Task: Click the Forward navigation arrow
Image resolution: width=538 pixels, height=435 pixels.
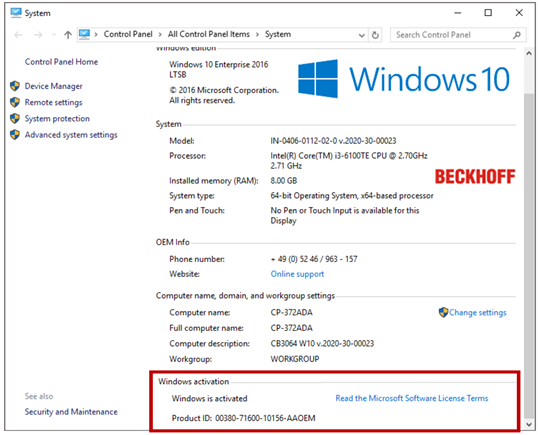Action: click(38, 35)
